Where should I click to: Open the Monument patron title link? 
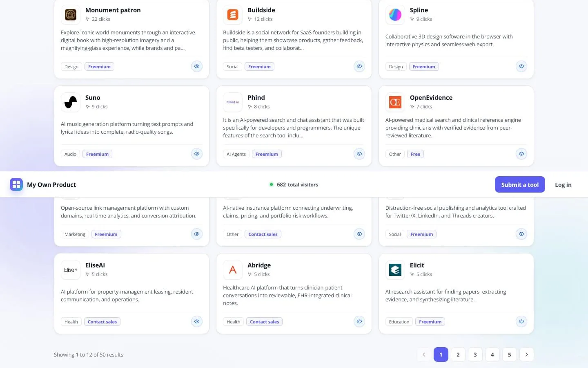tap(113, 10)
